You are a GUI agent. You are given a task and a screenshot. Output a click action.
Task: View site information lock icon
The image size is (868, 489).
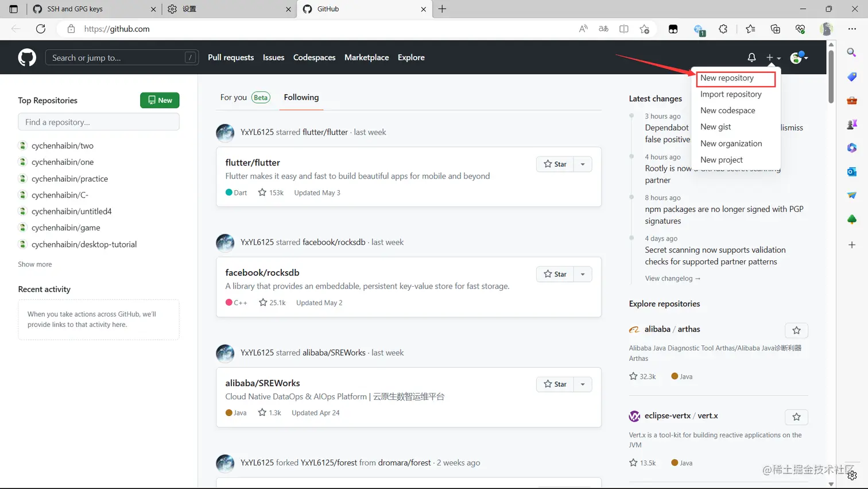pyautogui.click(x=71, y=29)
